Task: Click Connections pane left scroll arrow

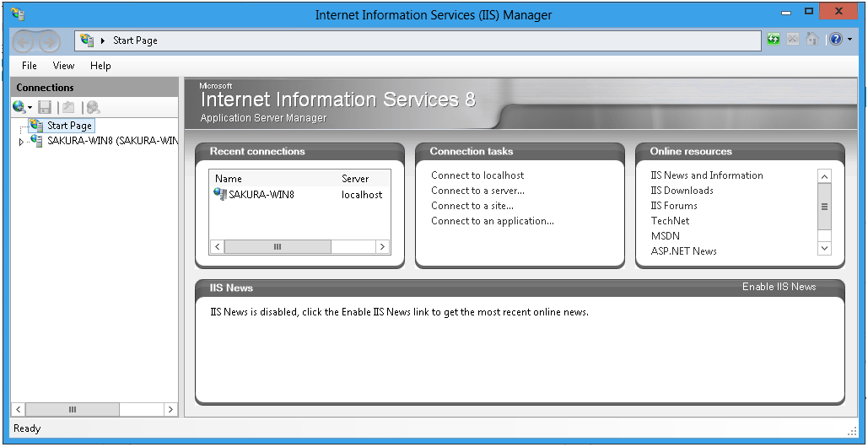Action: pos(19,409)
